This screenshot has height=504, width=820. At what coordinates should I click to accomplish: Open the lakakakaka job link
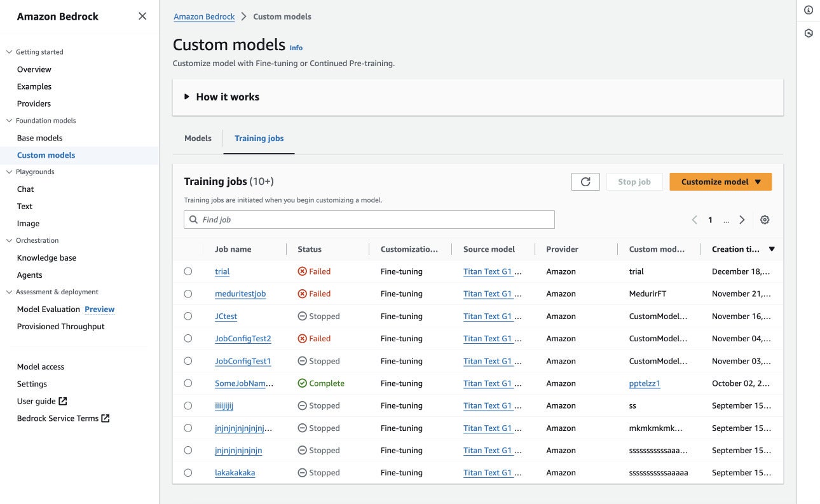(235, 473)
